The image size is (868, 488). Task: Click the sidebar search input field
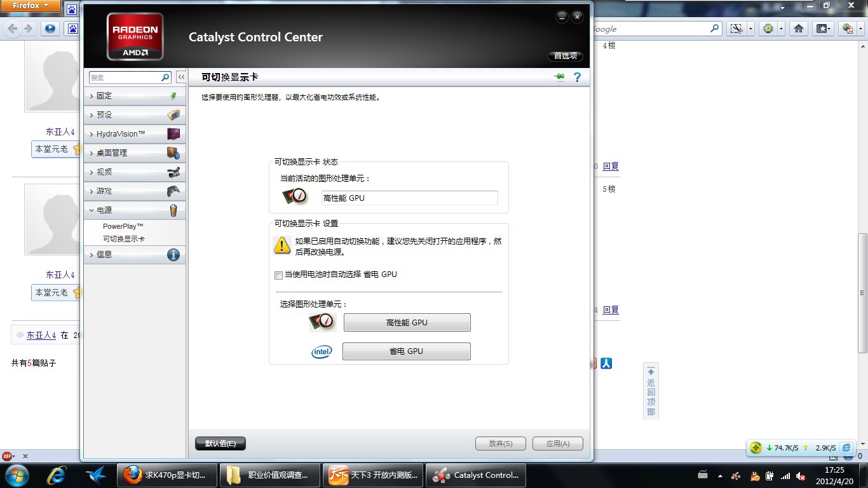pos(124,78)
